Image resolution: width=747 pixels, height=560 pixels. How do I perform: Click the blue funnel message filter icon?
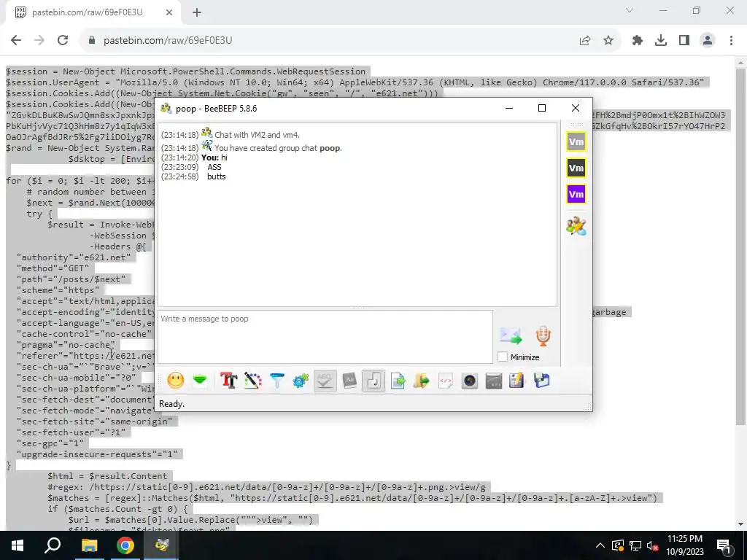(276, 381)
